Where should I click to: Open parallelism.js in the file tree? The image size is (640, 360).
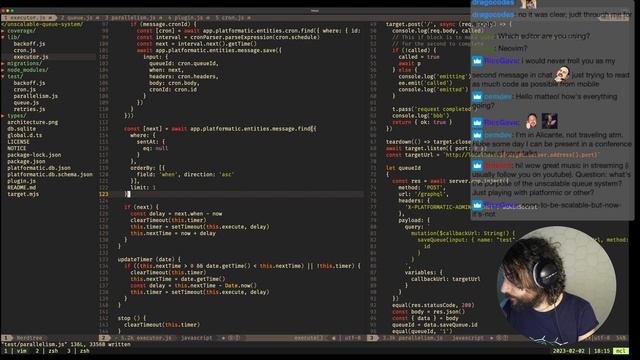pyautogui.click(x=36, y=96)
